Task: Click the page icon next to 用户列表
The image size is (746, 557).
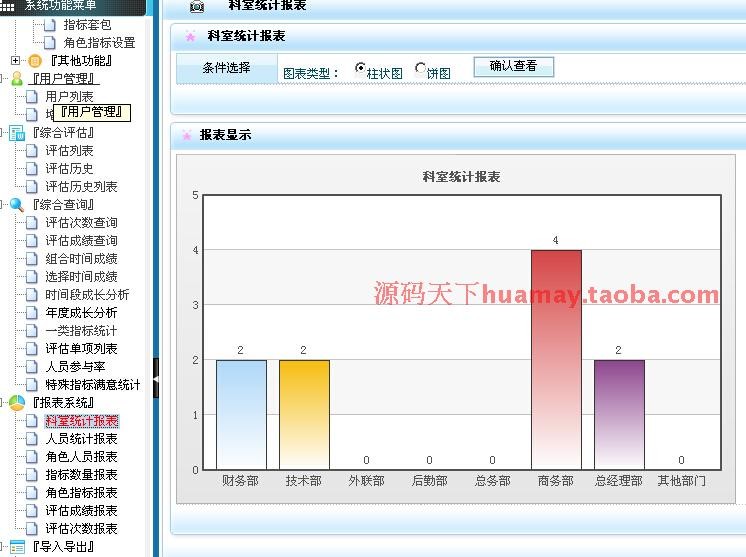Action: (x=32, y=97)
